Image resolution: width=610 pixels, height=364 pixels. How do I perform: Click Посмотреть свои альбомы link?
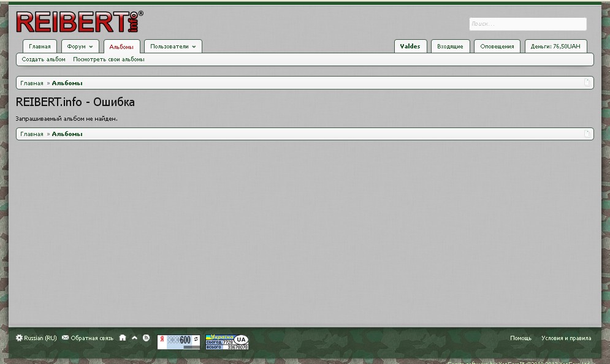tap(109, 59)
